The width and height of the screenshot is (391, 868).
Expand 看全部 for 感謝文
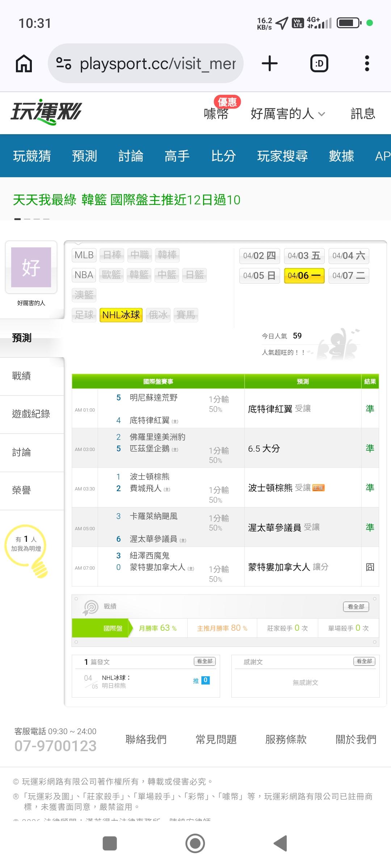pos(364,661)
